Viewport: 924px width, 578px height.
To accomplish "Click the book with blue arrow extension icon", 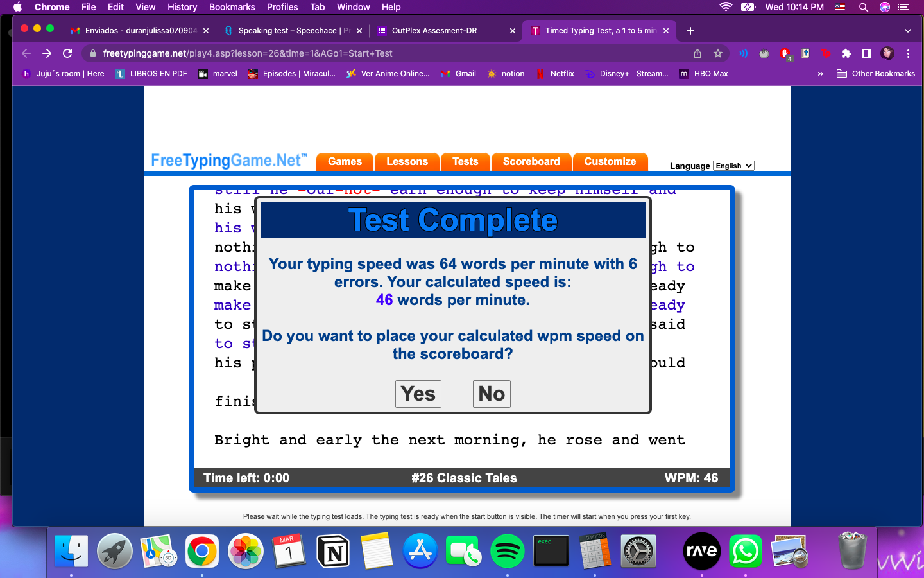I will click(805, 53).
